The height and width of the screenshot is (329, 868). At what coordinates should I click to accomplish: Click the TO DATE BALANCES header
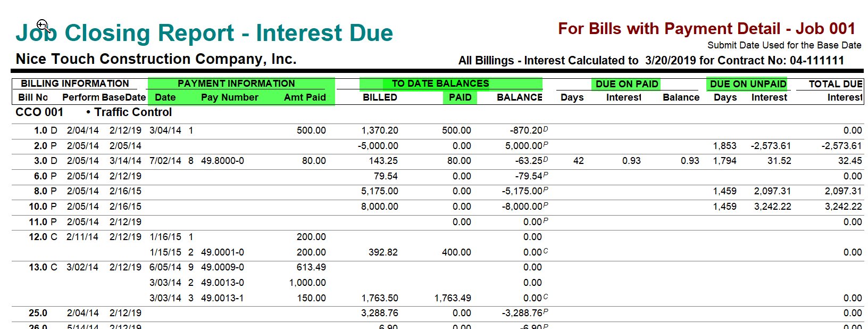pos(440,84)
